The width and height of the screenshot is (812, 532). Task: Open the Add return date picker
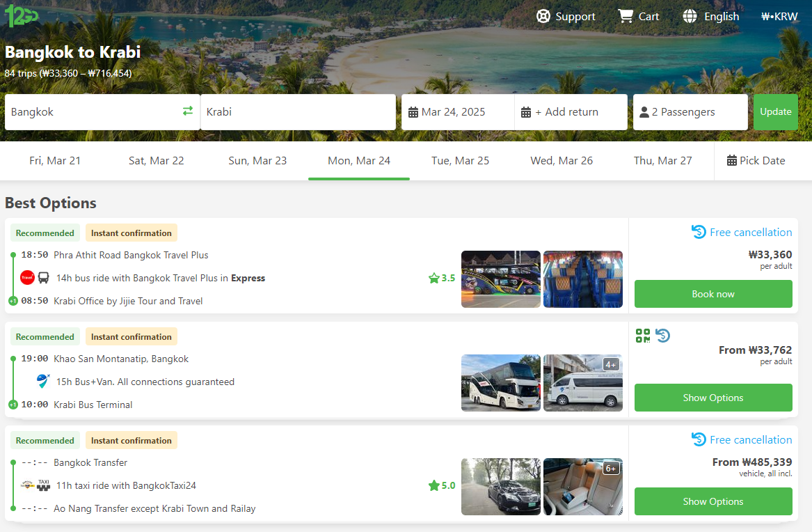(571, 112)
